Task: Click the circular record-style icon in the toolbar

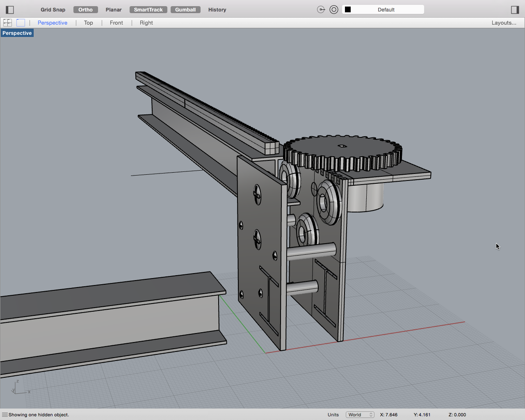Action: [334, 9]
